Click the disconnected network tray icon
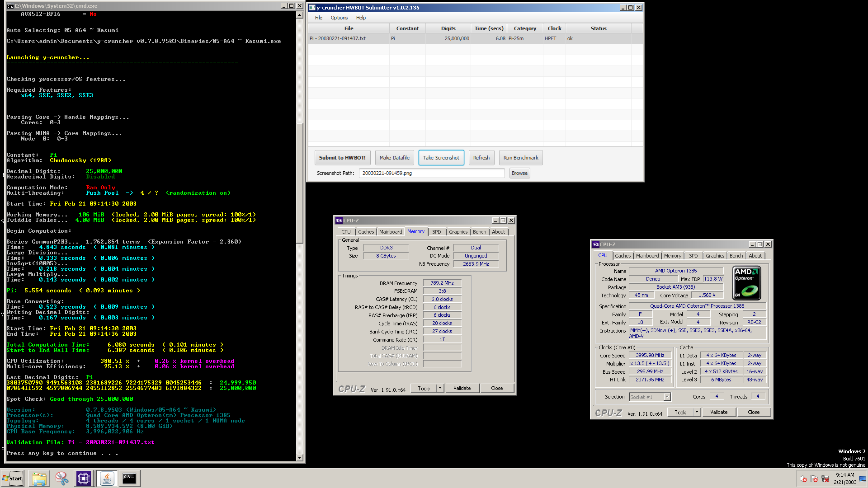The height and width of the screenshot is (488, 868). pyautogui.click(x=825, y=479)
